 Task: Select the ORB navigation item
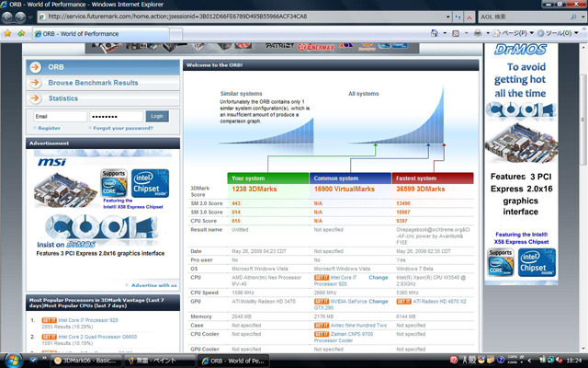coord(103,67)
